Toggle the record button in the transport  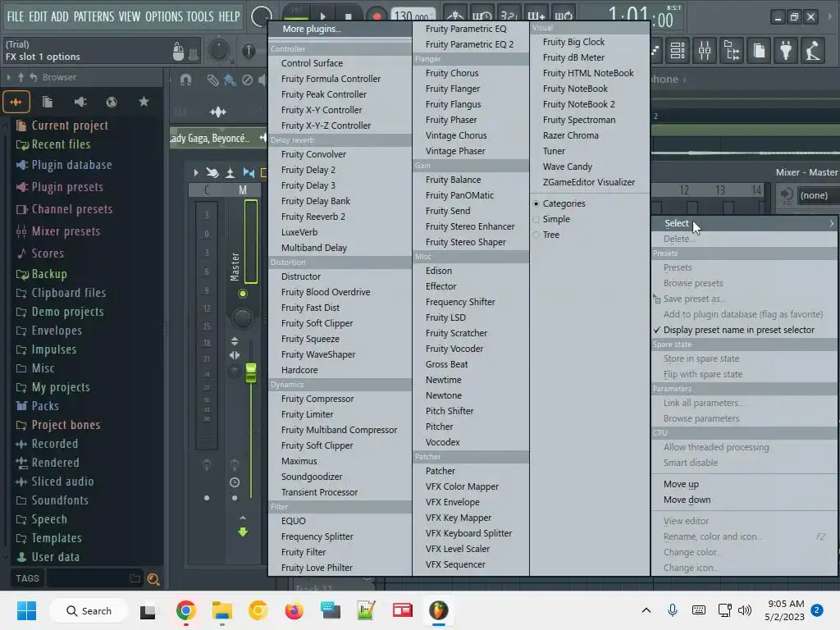(x=377, y=16)
